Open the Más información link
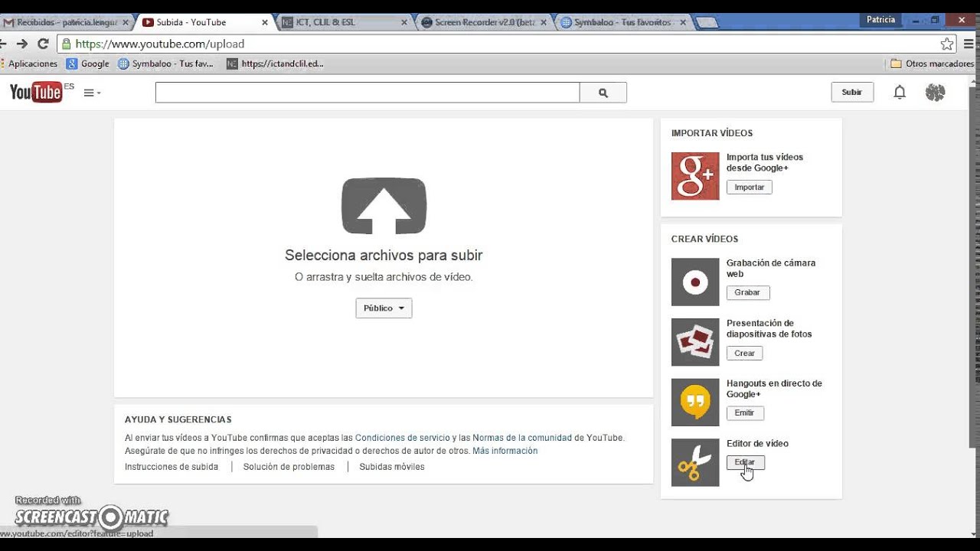This screenshot has height=551, width=980. (x=505, y=451)
